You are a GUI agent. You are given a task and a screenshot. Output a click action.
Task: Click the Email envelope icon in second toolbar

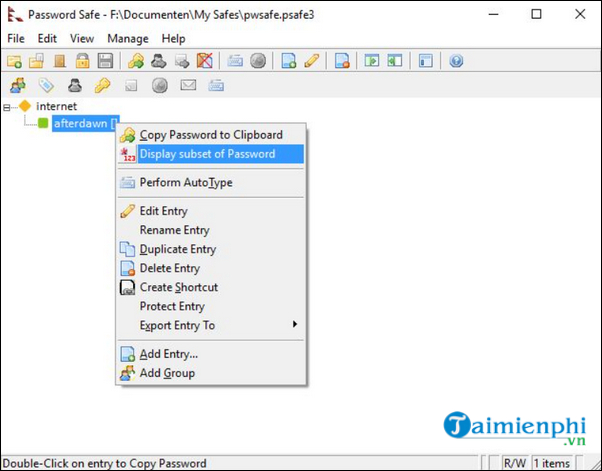click(x=188, y=85)
